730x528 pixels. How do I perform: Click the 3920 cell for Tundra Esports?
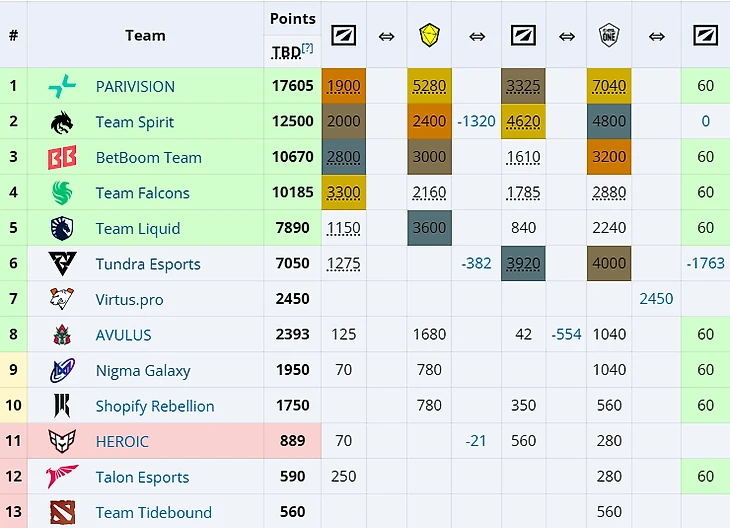523,264
